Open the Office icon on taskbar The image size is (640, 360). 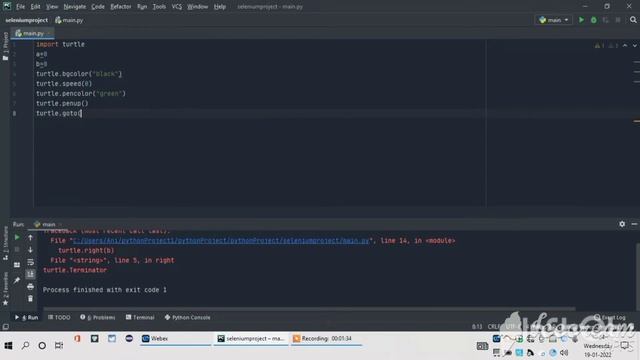coord(77,338)
